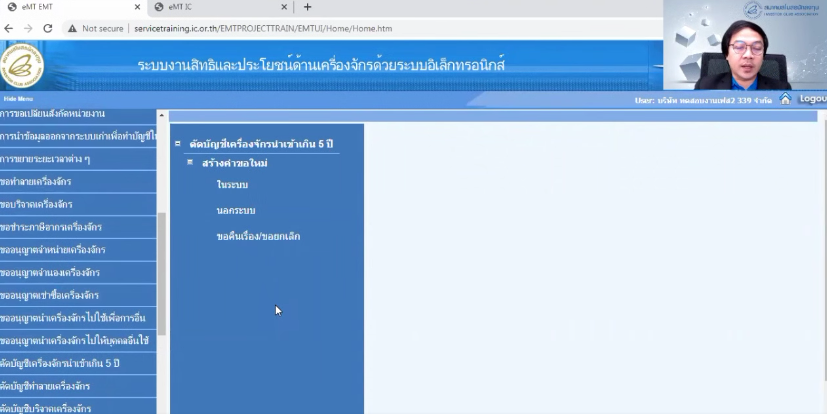Click the home icon beside the user name
This screenshot has width=827, height=414.
[x=785, y=99]
